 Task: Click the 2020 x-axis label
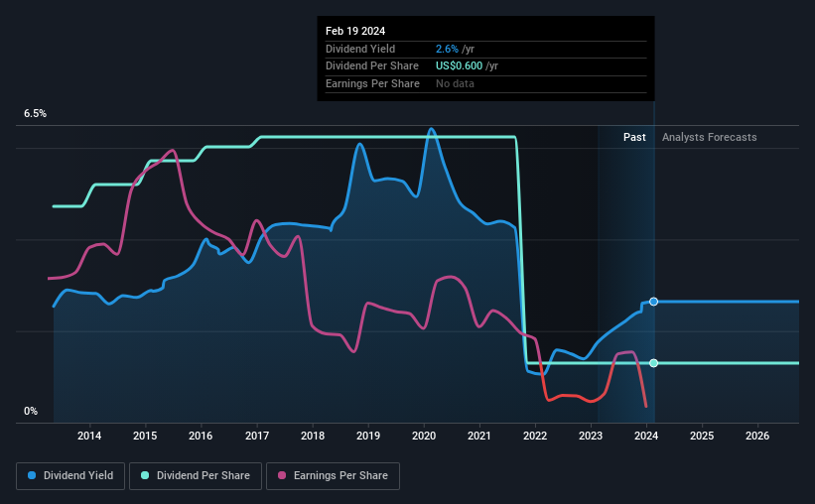pyautogui.click(x=424, y=436)
